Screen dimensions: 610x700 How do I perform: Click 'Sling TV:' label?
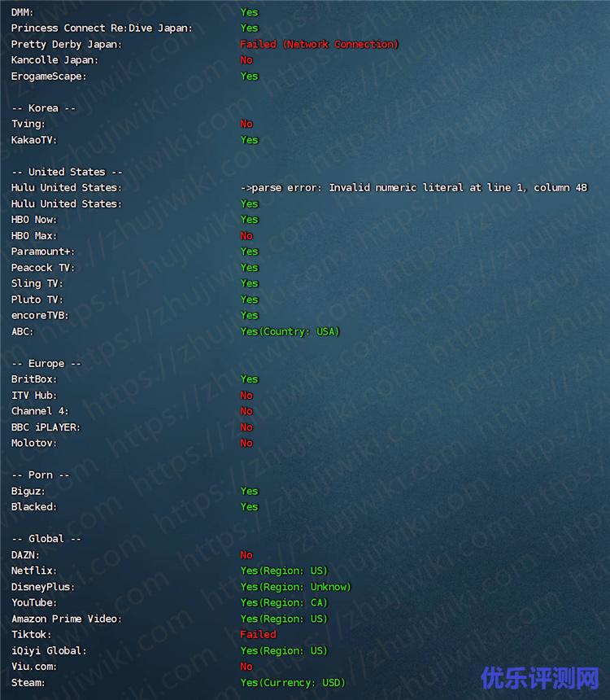click(x=37, y=283)
